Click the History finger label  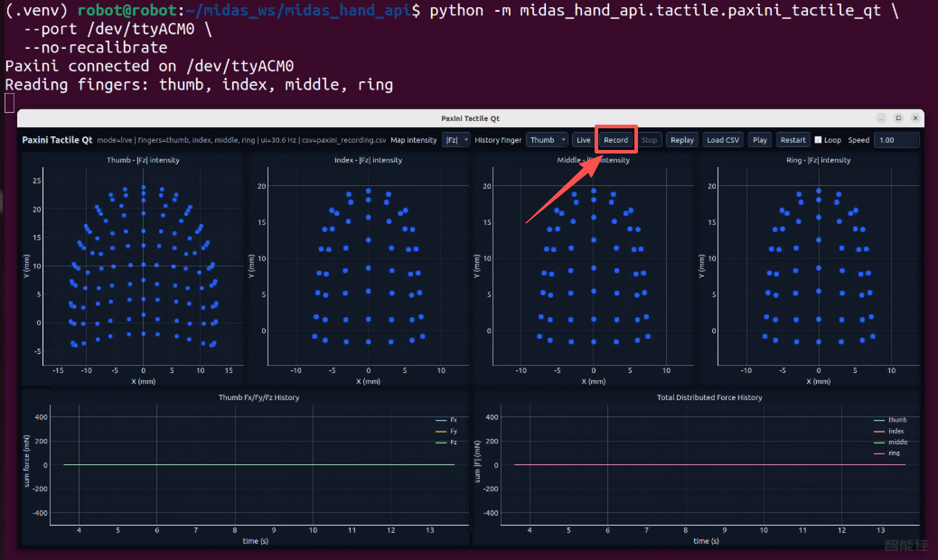[x=498, y=140]
